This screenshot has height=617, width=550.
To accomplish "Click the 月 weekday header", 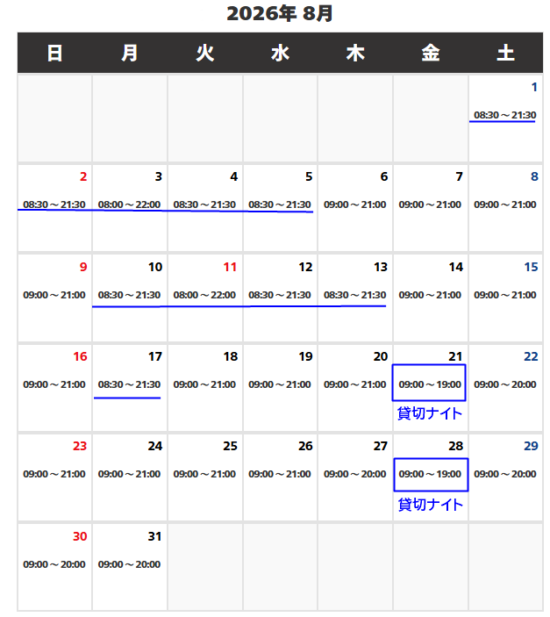I will point(129,53).
